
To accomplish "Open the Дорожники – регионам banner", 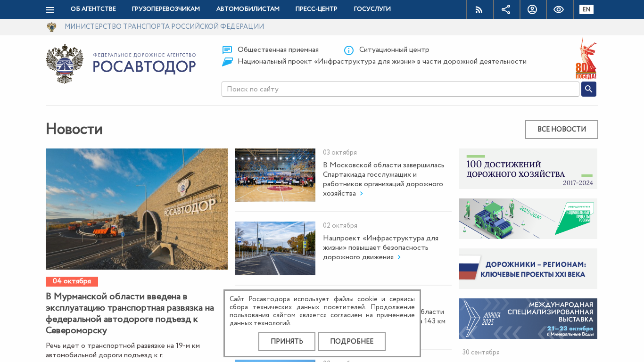I will [528, 269].
